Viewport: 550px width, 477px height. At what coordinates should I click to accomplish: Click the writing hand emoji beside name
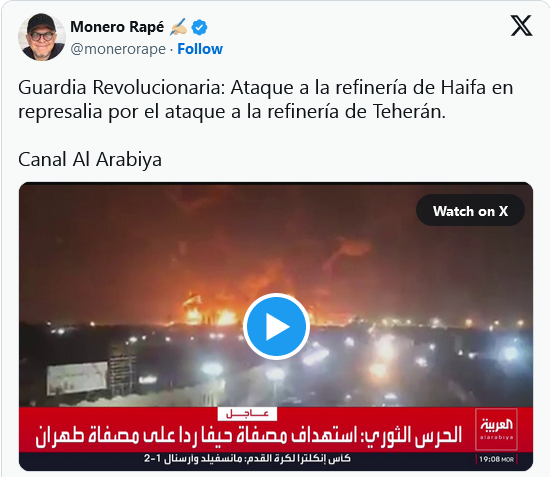178,27
